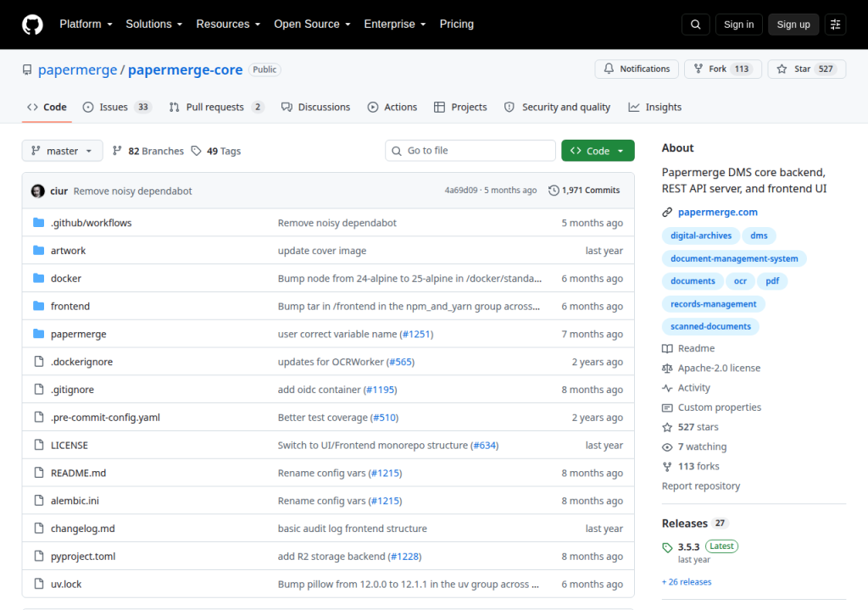Click the branch icon beside 82 Branches
868x610 pixels.
(117, 151)
